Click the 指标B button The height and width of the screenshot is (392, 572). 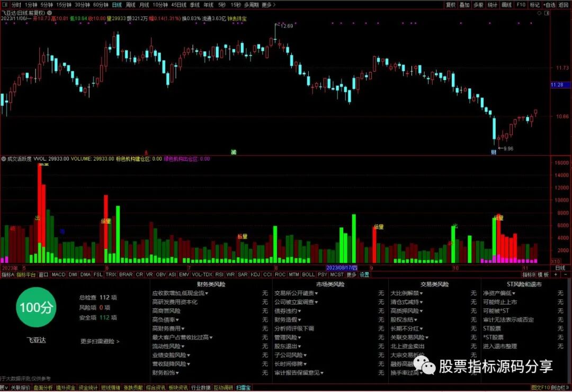(x=529, y=274)
